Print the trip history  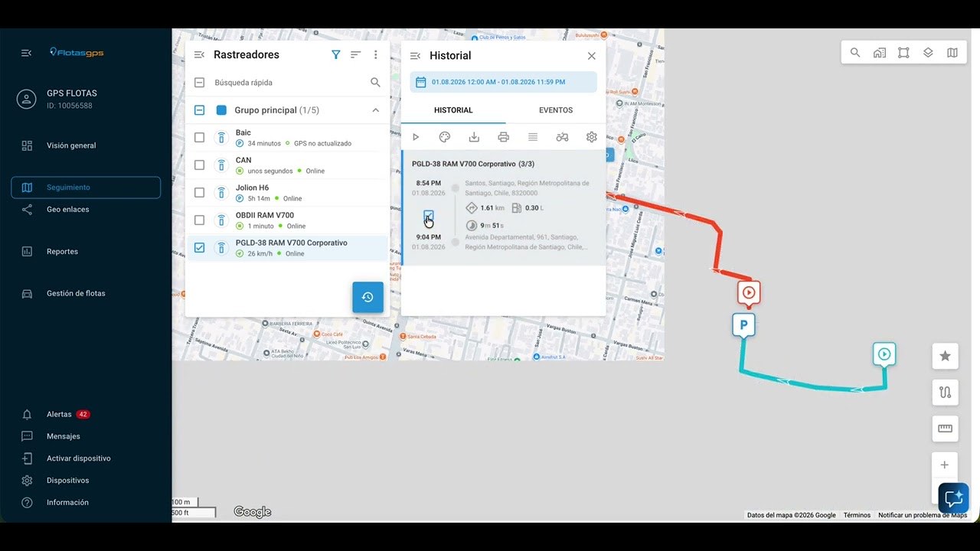tap(503, 137)
